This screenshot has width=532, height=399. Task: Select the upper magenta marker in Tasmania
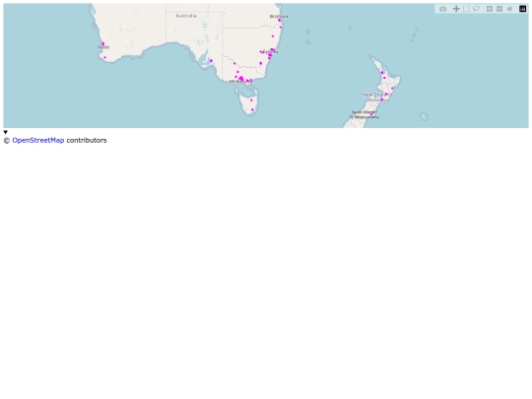(x=251, y=100)
